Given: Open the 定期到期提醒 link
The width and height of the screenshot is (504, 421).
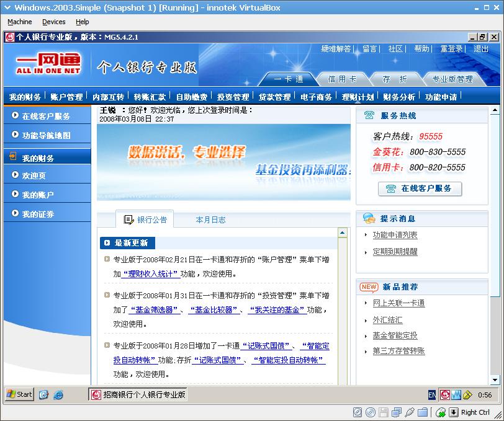Looking at the screenshot, I should click(395, 252).
